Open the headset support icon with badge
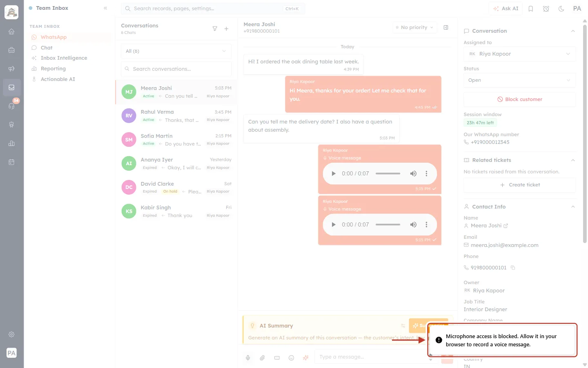588x368 pixels. pos(11,106)
